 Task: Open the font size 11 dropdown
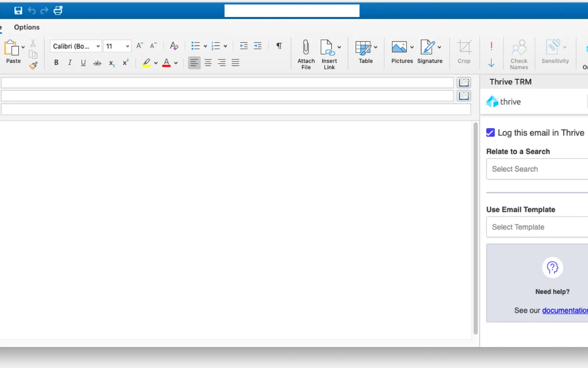(x=117, y=46)
